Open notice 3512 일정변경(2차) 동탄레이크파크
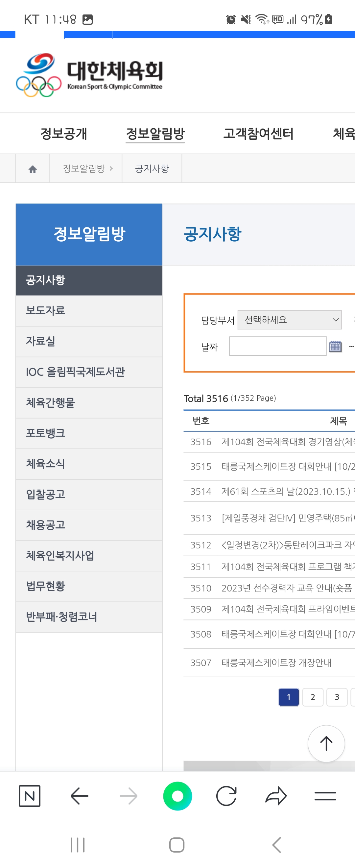Viewport: 355px width, 868px height. [x=288, y=545]
